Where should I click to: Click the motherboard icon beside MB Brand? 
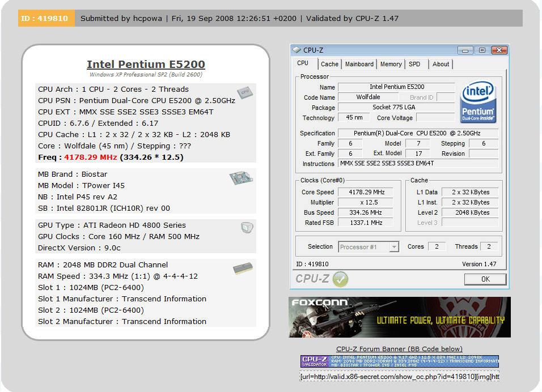coord(241,177)
